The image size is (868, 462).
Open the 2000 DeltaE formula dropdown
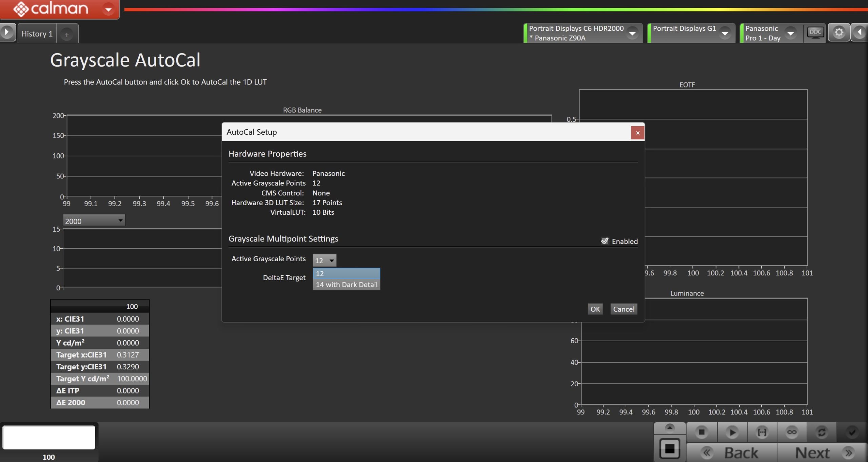click(94, 221)
